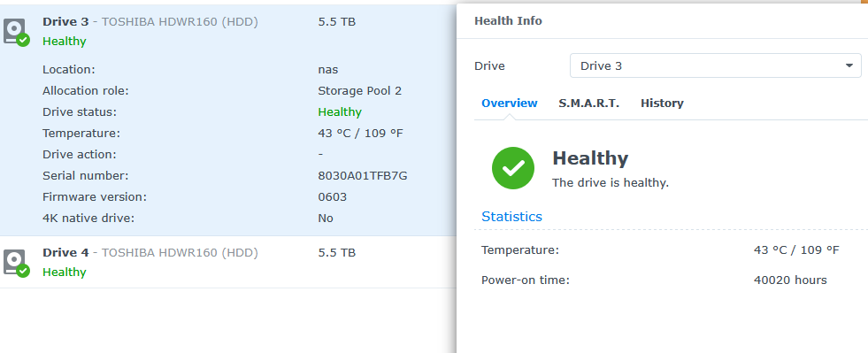Screen dimensions: 868x353
Task: Click the Power-on time 40020 hours value
Action: click(x=790, y=280)
